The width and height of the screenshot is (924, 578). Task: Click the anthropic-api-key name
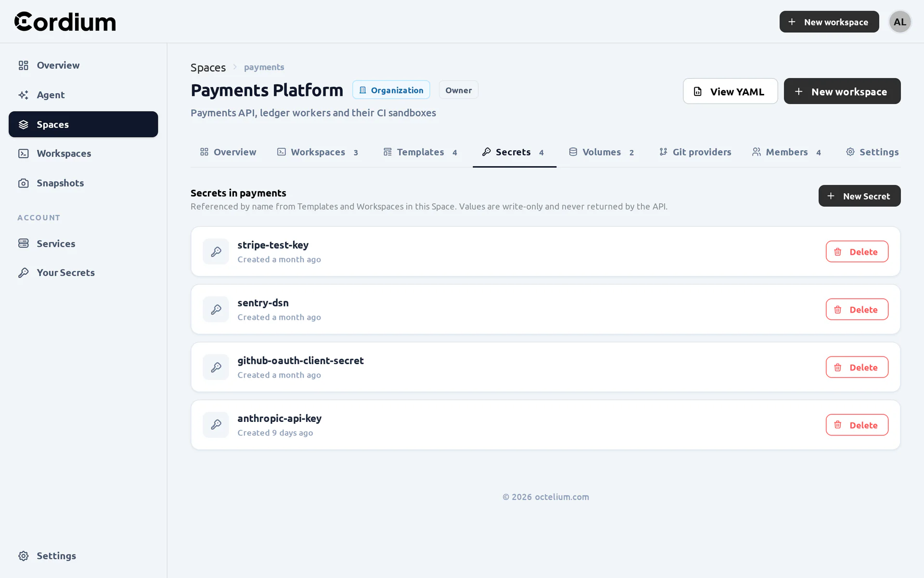(279, 419)
